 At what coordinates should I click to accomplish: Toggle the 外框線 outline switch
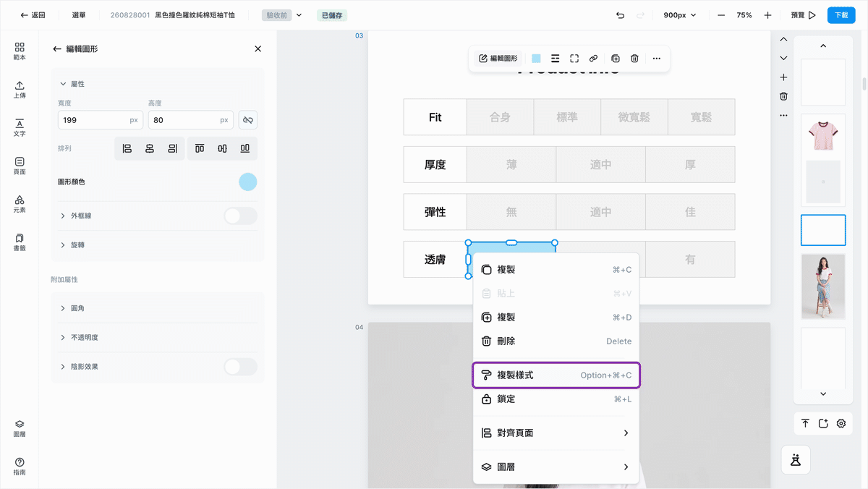[x=241, y=216]
